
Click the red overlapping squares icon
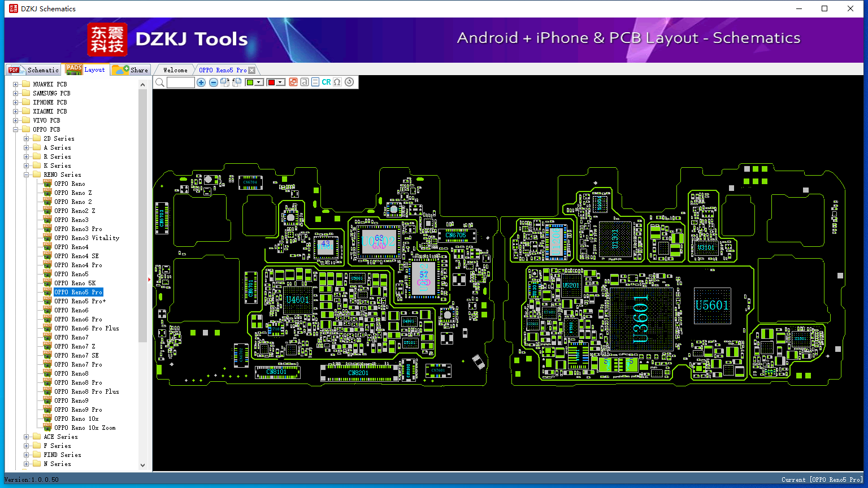pos(293,82)
